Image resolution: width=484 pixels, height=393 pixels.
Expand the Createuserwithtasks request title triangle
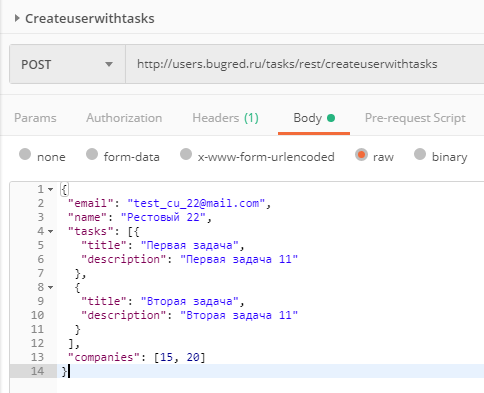click(17, 18)
